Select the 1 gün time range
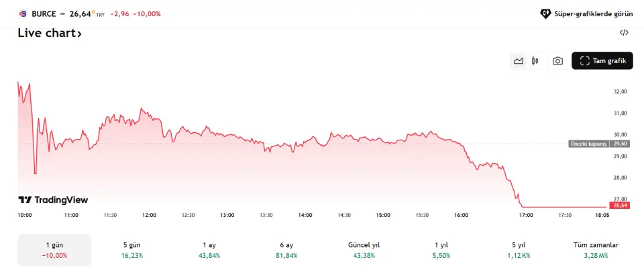 click(54, 250)
